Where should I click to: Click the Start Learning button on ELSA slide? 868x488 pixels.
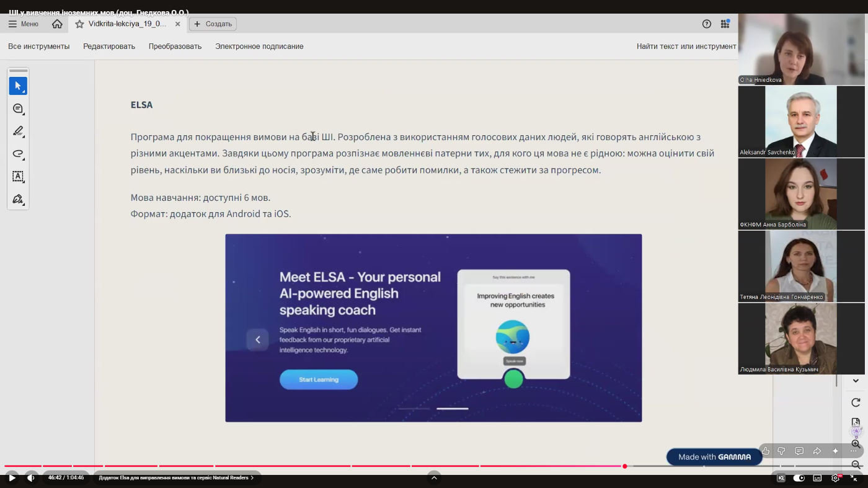tap(319, 379)
